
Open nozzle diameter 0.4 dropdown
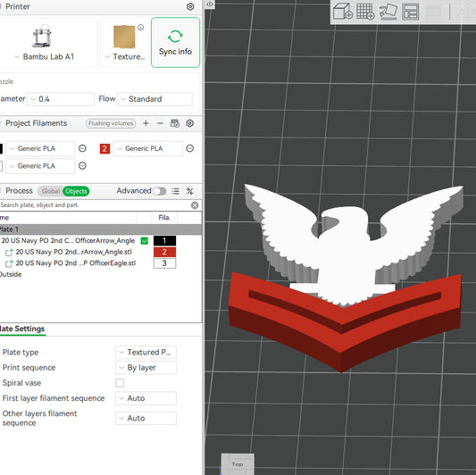click(x=61, y=99)
